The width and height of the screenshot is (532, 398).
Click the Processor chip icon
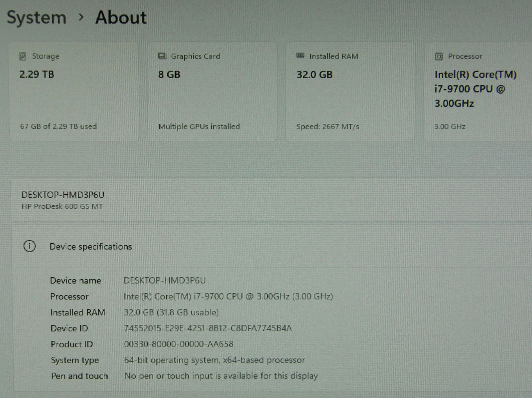coord(439,57)
